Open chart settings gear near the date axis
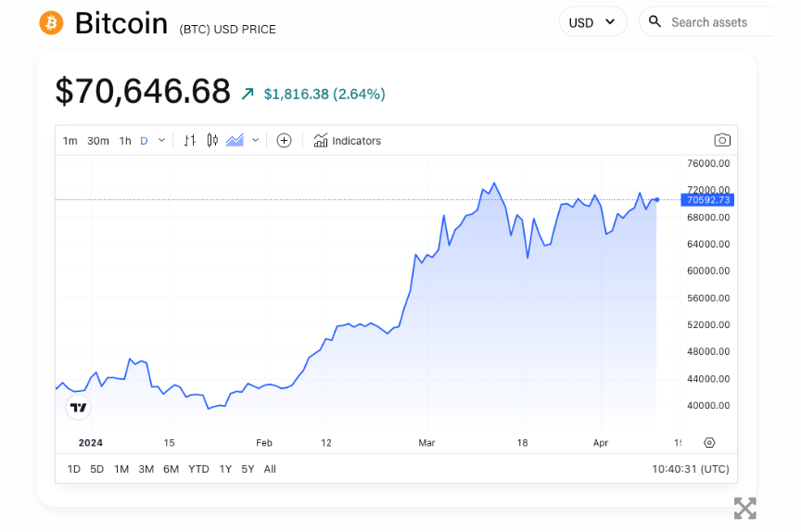Image resolution: width=801 pixels, height=532 pixels. point(709,443)
